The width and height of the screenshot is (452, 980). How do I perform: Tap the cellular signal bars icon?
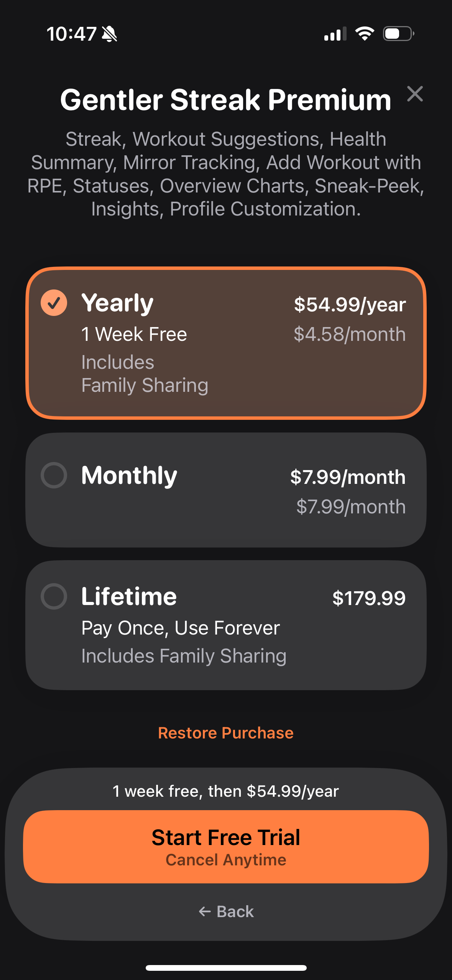click(x=335, y=34)
